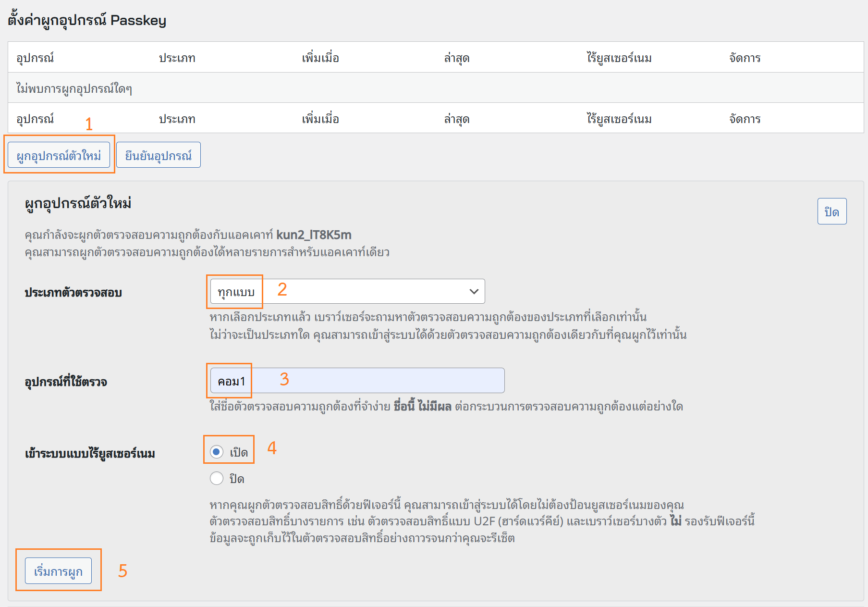This screenshot has height=607, width=868.
Task: Click the ผูกอุปกรณ์ตัวใหม่ button
Action: [x=59, y=155]
